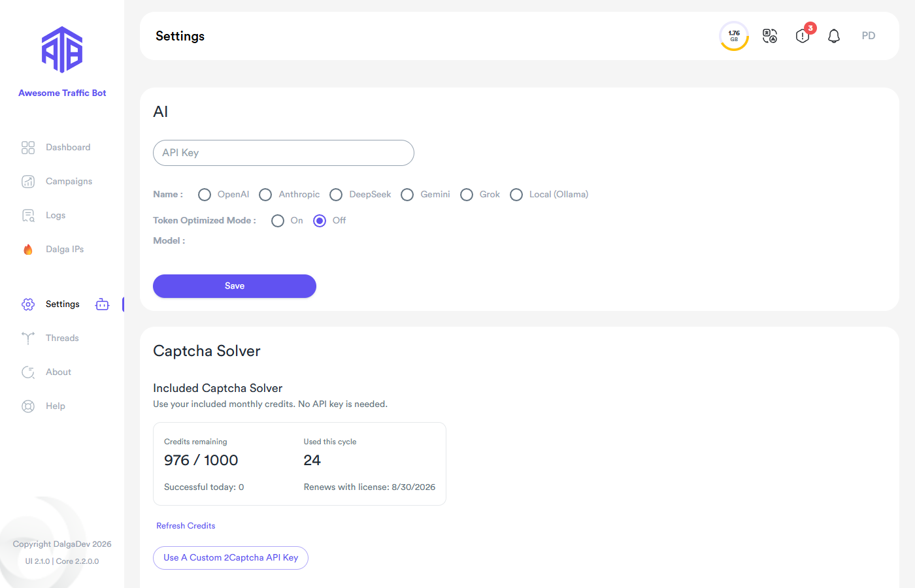Click the Awesome Traffic Bot logo
915x588 pixels.
pyautogui.click(x=62, y=50)
